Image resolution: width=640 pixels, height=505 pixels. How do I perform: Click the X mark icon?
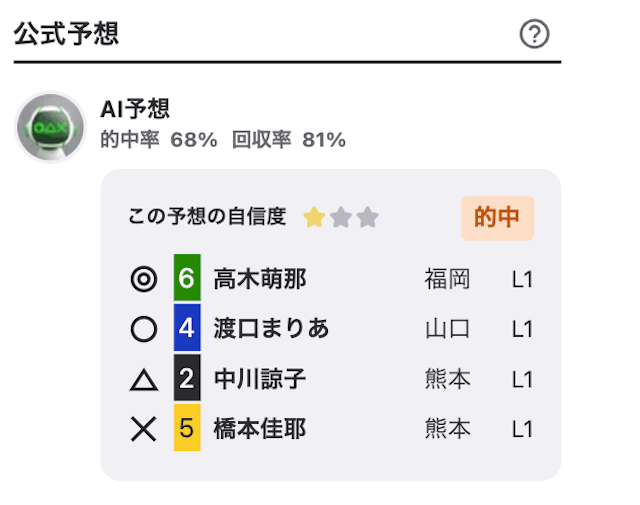point(144,429)
